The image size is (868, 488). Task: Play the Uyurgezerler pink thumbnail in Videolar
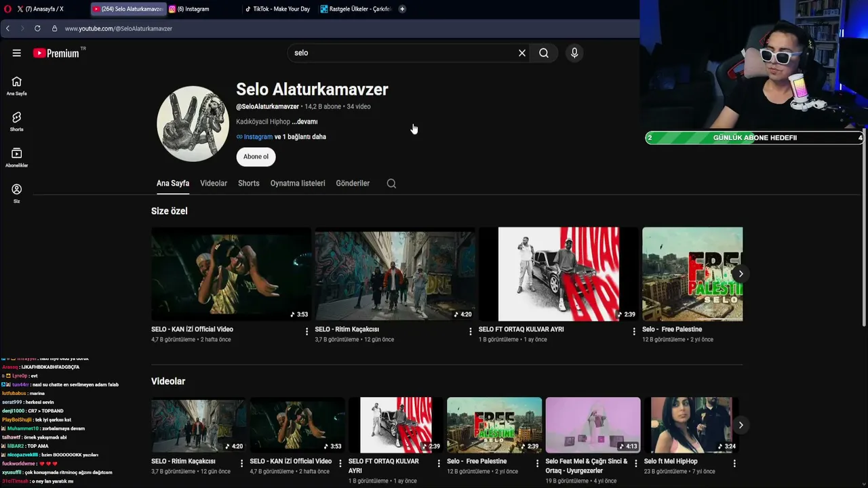point(593,425)
